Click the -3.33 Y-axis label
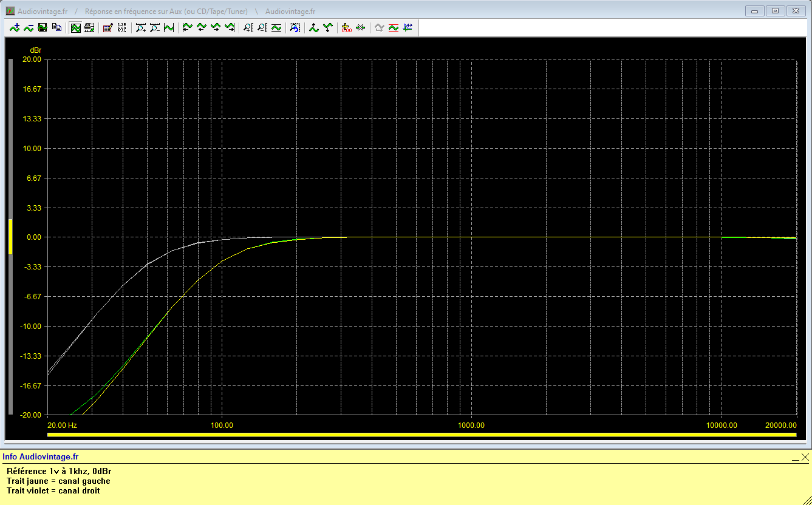Viewport: 812px width, 505px height. 32,267
